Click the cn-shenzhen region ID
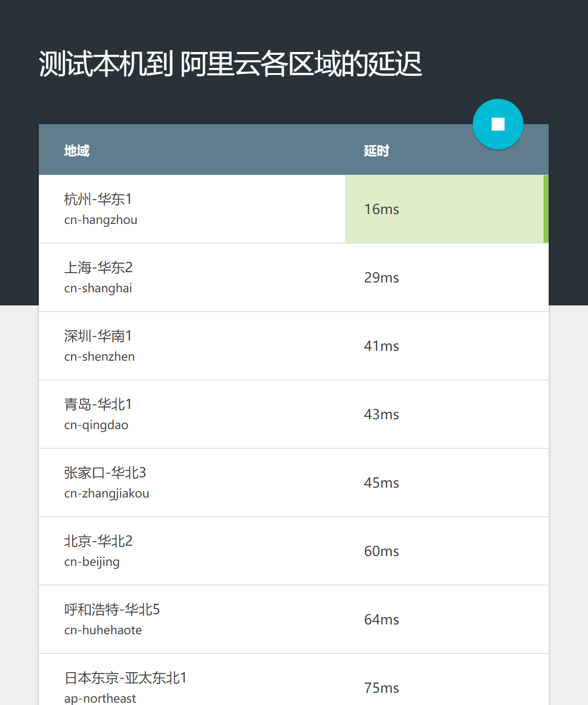Screen dimensions: 588x705 99,356
